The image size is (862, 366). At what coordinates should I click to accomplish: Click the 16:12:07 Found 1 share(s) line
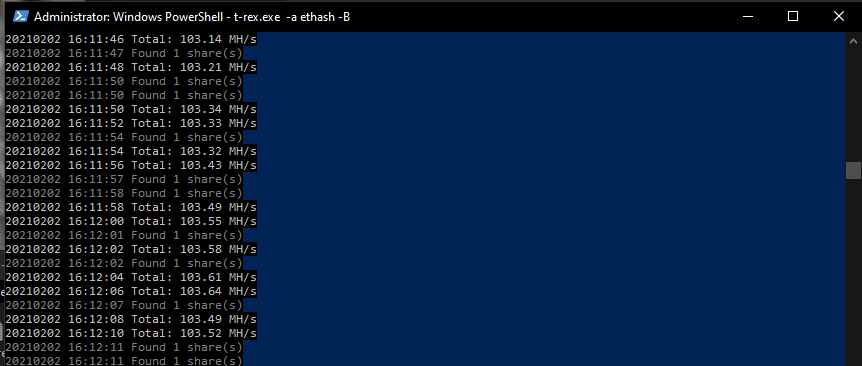pyautogui.click(x=124, y=305)
